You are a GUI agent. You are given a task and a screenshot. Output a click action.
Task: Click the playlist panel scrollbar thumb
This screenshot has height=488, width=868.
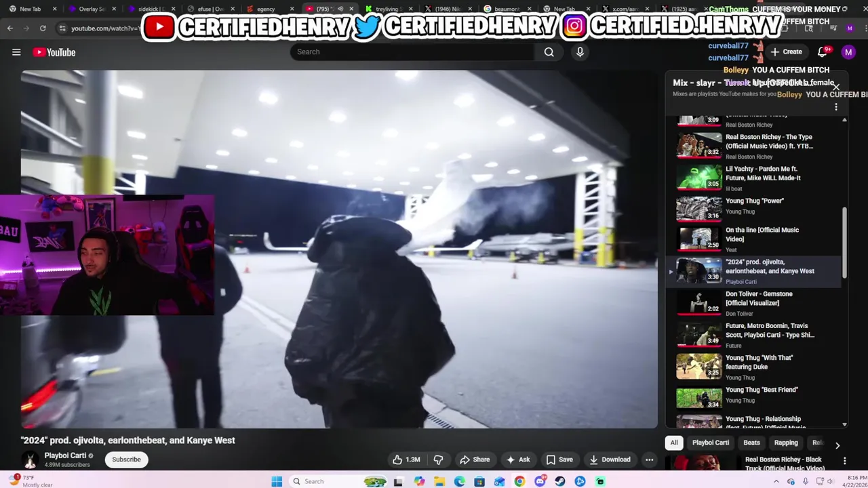point(844,242)
